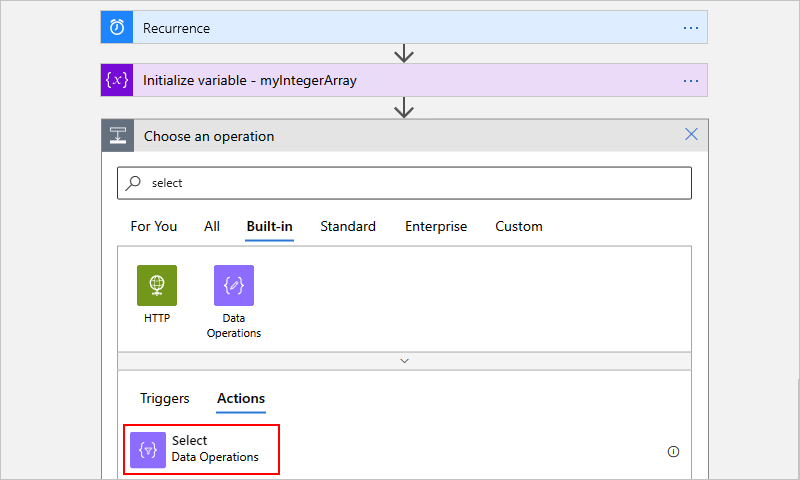
Task: Switch to the Standard tab
Action: [348, 226]
